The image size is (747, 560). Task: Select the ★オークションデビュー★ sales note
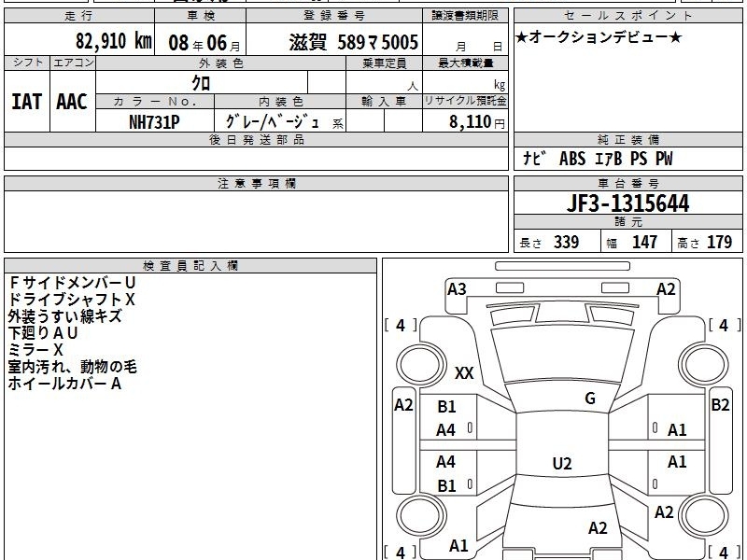599,37
